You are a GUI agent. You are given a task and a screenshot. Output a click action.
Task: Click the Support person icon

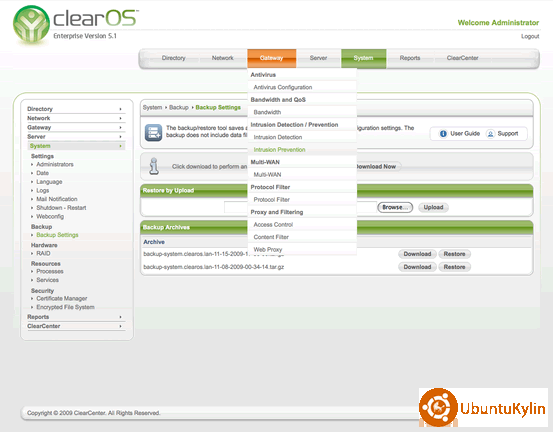click(491, 134)
